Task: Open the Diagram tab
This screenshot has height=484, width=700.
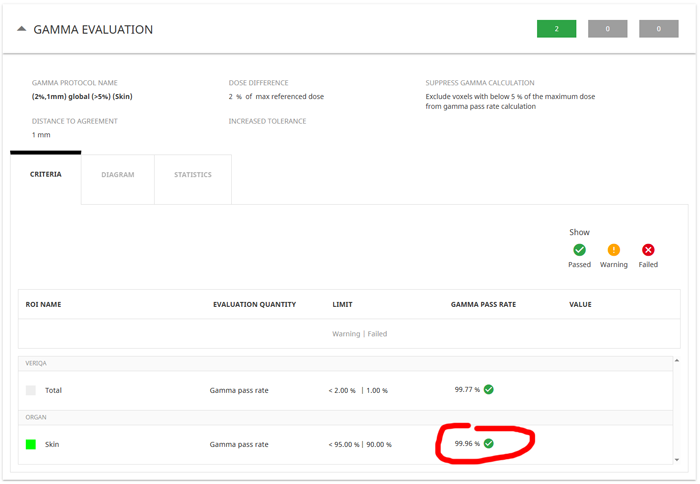Action: click(x=118, y=175)
